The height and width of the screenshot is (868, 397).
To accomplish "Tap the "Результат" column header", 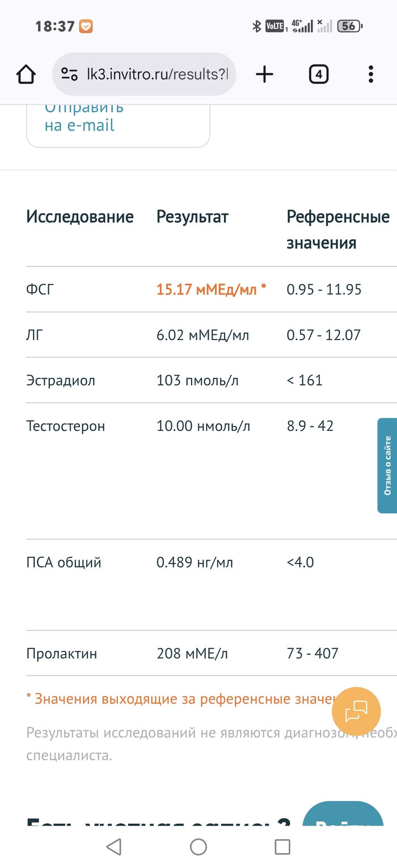I will 192,217.
